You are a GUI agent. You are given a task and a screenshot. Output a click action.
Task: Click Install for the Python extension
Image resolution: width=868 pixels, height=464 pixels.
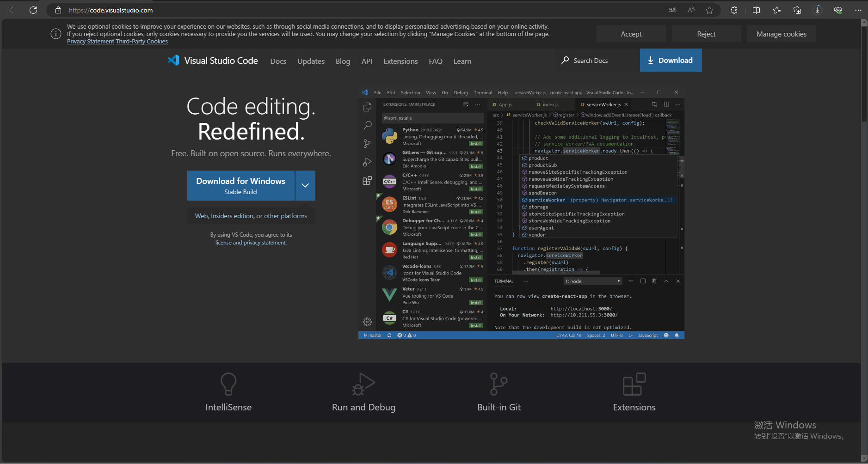pyautogui.click(x=476, y=144)
